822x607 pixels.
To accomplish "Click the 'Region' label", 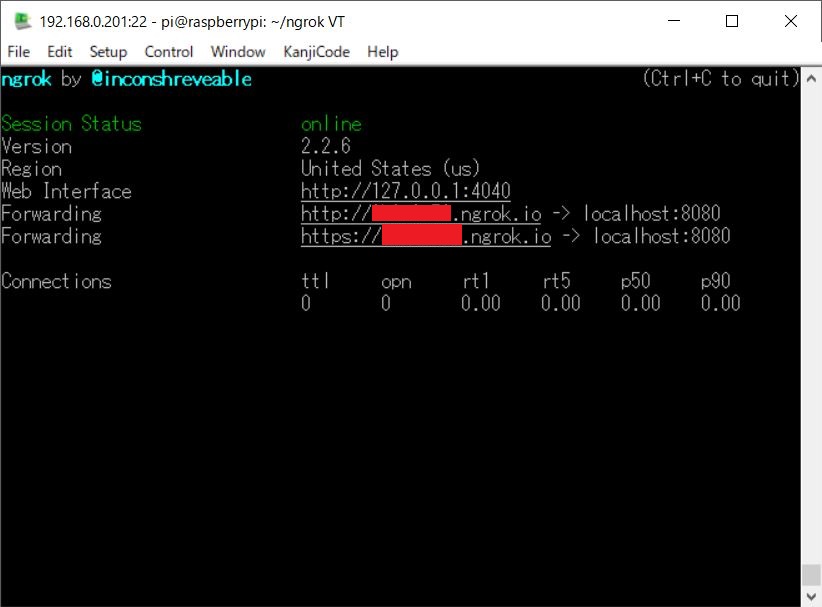I will [31, 169].
